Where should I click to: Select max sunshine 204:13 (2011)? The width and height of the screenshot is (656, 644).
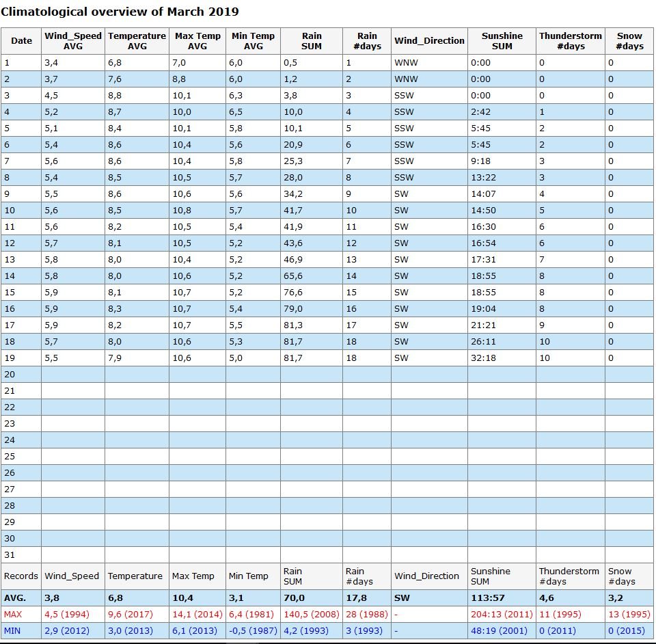click(x=502, y=615)
